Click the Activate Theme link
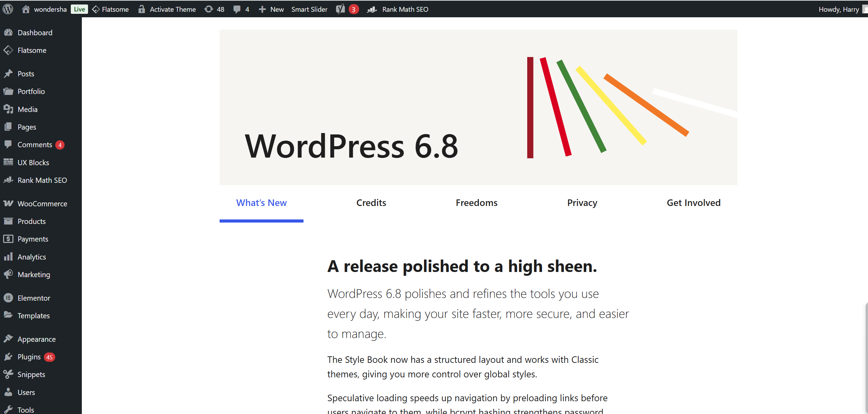Image resolution: width=868 pixels, height=414 pixels. click(x=173, y=9)
